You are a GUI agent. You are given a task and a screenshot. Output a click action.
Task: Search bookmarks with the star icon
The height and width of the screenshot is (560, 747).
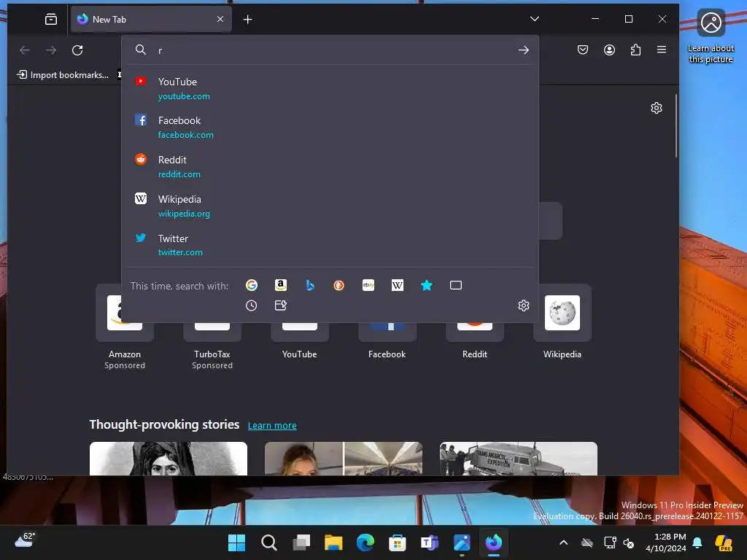[427, 285]
